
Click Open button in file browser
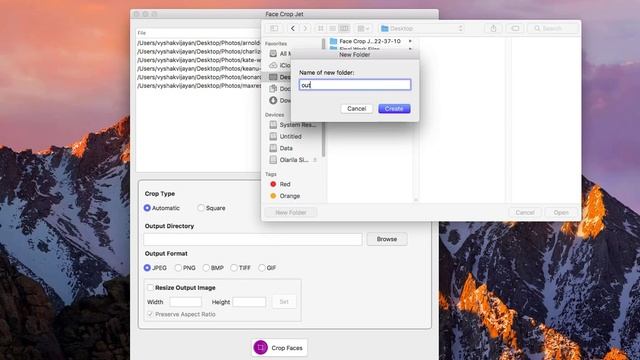tap(561, 212)
